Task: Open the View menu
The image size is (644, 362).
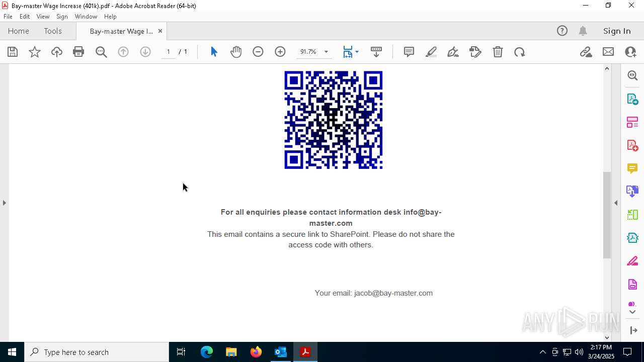Action: click(43, 17)
